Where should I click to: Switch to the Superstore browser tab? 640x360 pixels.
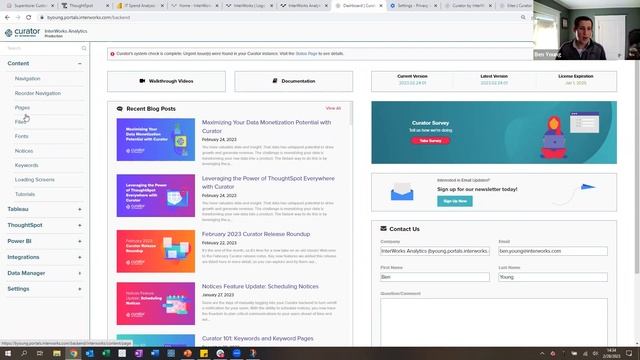pos(31,6)
